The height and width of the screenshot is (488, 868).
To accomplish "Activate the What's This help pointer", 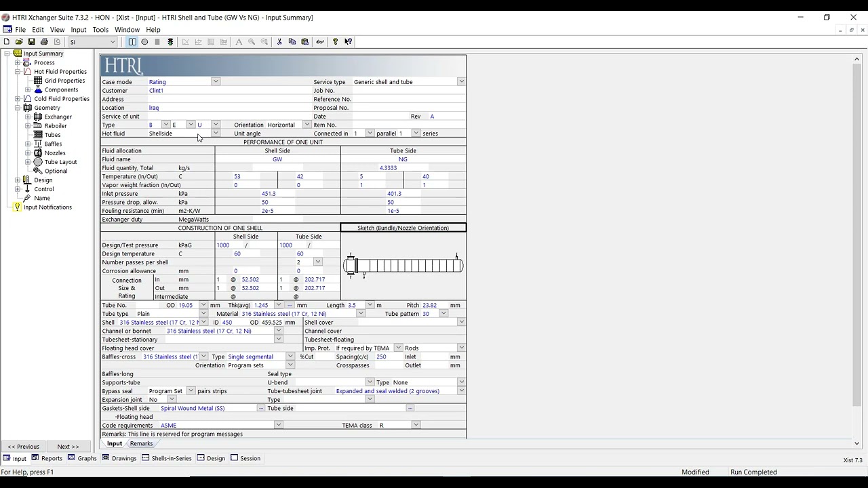I will pos(348,42).
